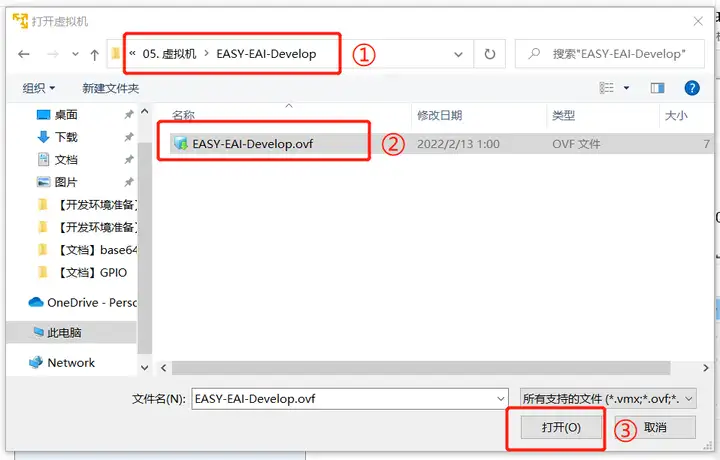
Task: Click the pin icon beside 下载
Action: [129, 137]
